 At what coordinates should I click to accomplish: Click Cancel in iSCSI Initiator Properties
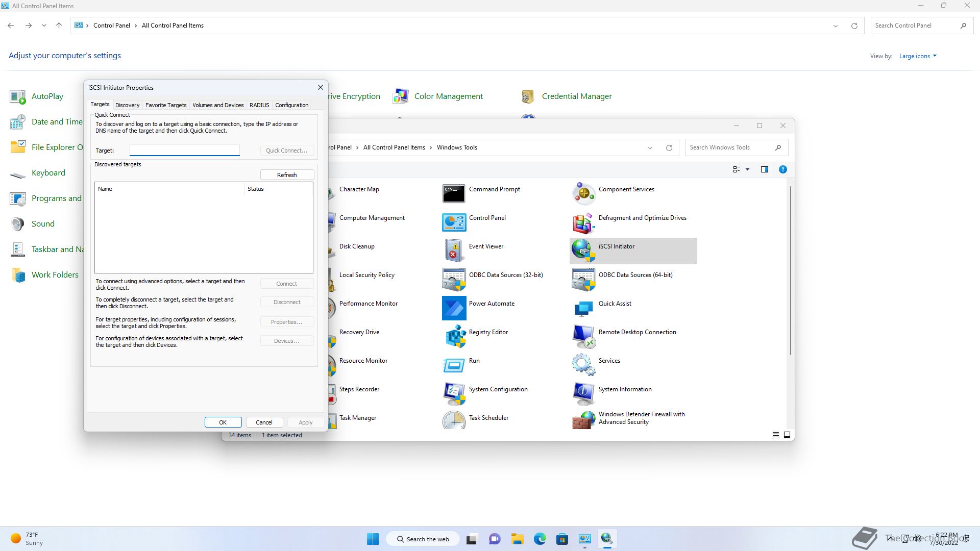pyautogui.click(x=264, y=422)
